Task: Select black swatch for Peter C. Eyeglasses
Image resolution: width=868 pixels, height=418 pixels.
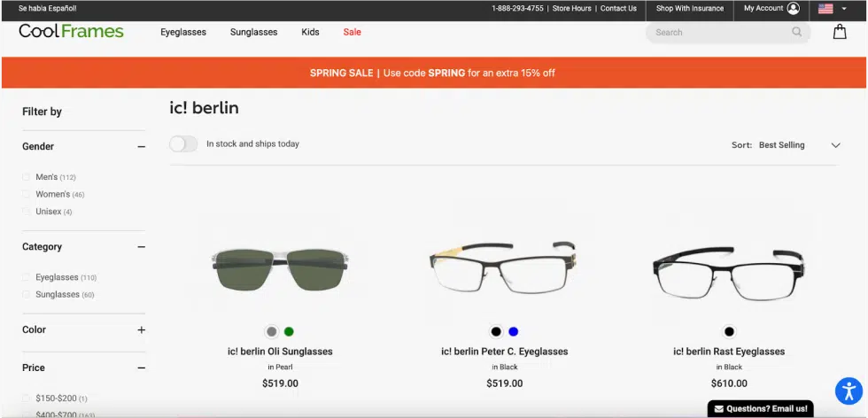Action: pyautogui.click(x=496, y=331)
